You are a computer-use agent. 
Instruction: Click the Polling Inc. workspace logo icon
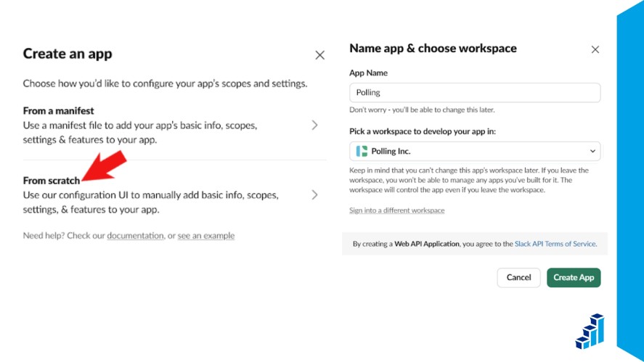pos(362,151)
